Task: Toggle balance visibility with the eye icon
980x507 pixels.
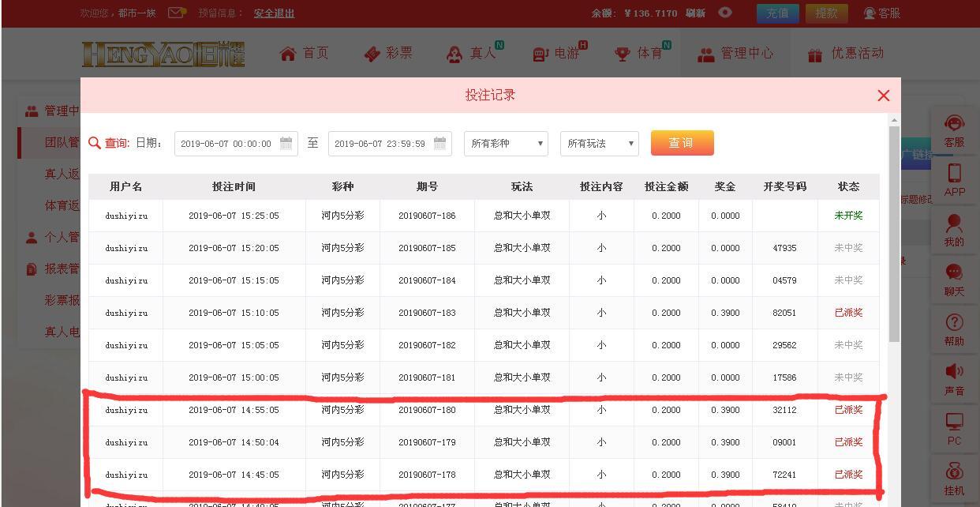Action: tap(724, 13)
